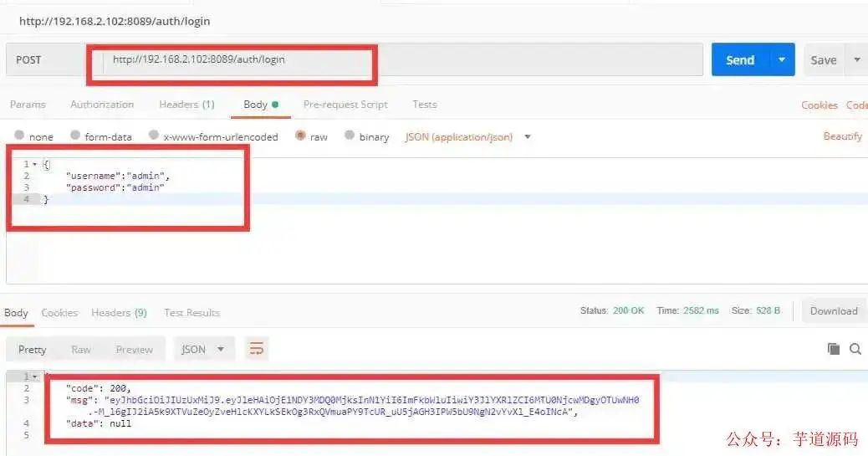Switch to the Authorization tab
The width and height of the screenshot is (868, 456).
pyautogui.click(x=102, y=104)
